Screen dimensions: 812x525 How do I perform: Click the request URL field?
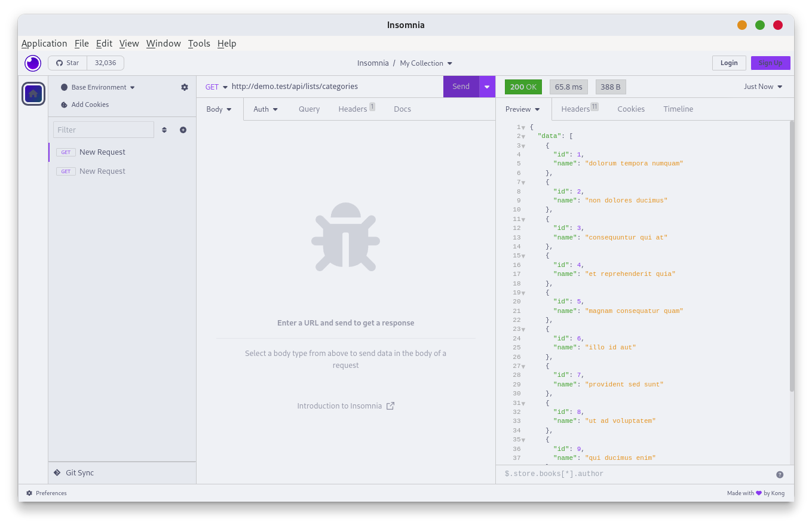[x=336, y=87]
